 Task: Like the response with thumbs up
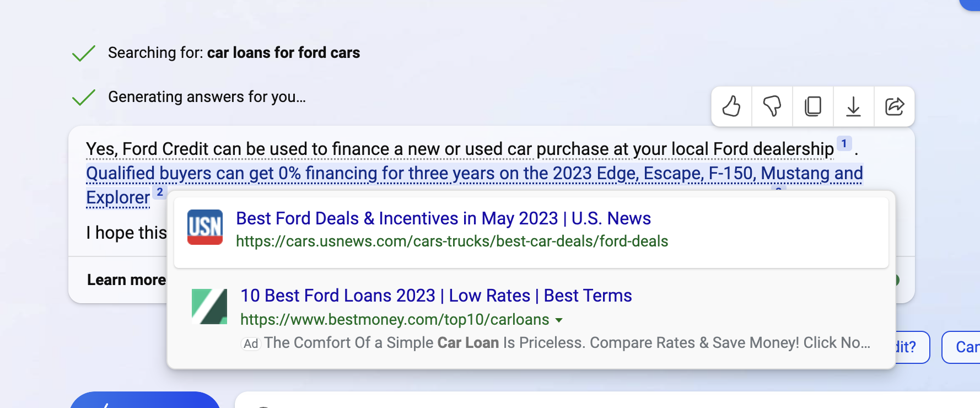coord(731,106)
